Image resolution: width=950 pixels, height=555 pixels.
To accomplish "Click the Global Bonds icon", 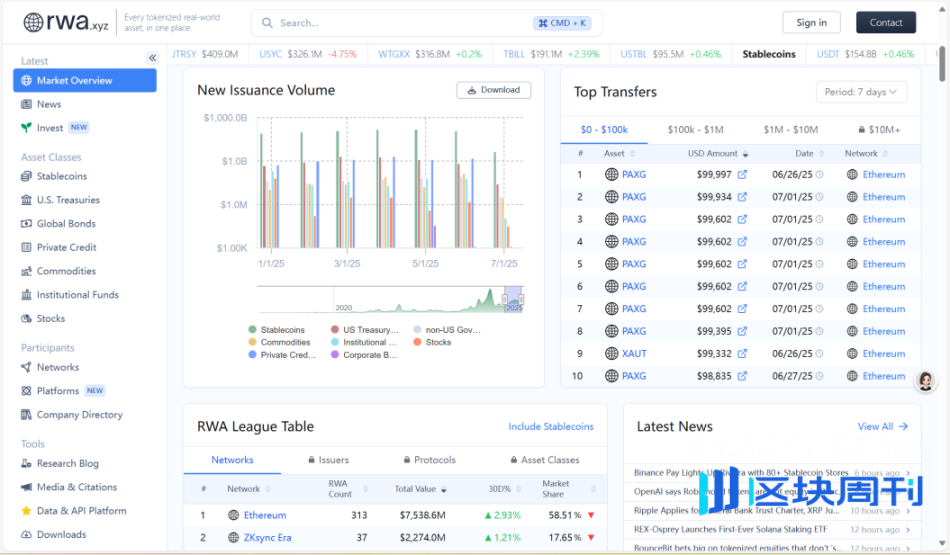I will coord(26,224).
